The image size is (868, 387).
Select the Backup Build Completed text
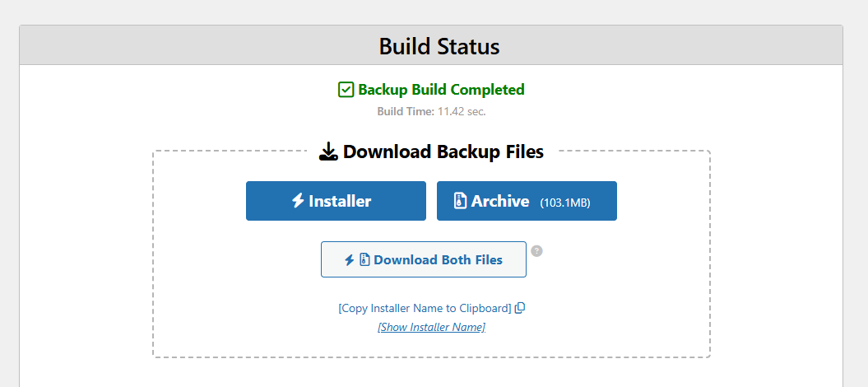coord(441,90)
